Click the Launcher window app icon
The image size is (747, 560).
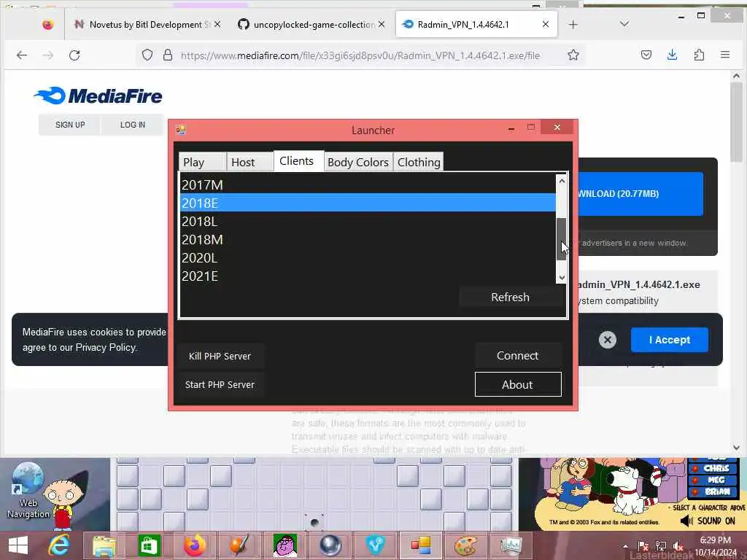[x=181, y=130]
